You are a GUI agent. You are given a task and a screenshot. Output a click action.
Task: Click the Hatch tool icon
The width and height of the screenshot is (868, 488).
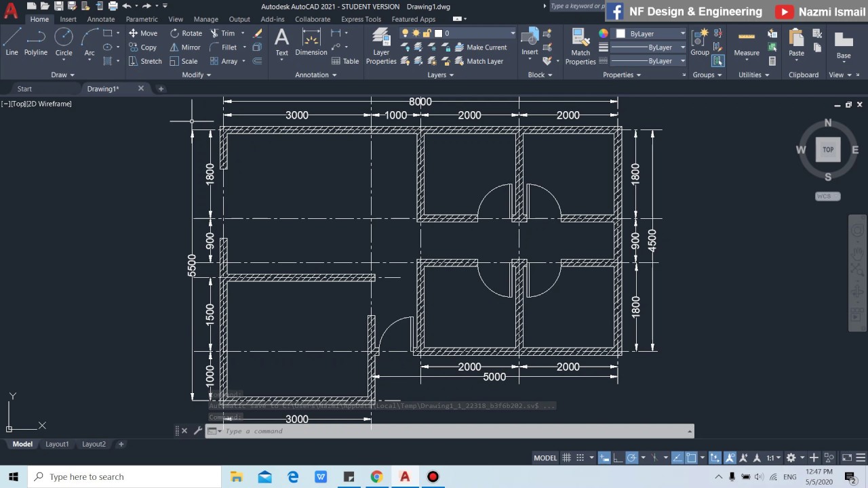coord(107,61)
